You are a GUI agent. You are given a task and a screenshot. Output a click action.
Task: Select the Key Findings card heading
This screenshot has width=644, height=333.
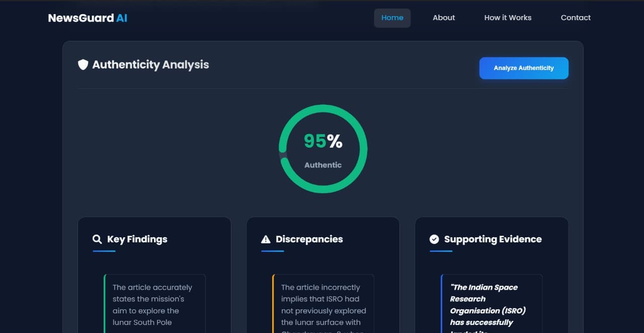pos(137,239)
